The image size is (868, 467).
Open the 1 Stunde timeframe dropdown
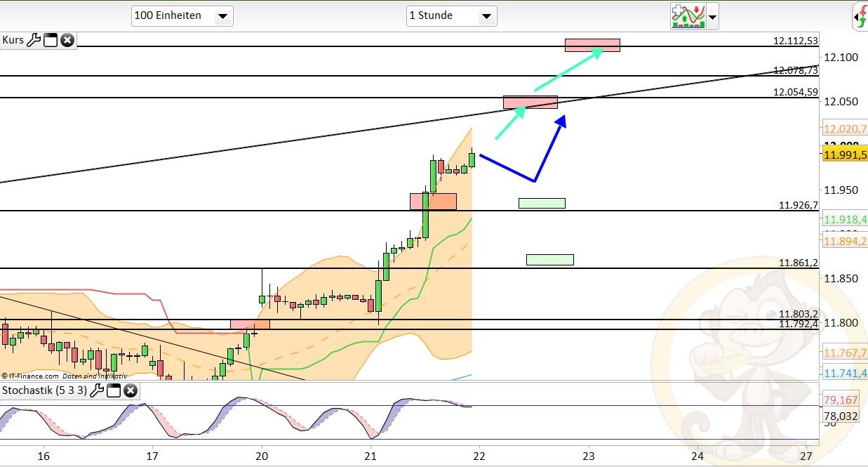click(452, 15)
